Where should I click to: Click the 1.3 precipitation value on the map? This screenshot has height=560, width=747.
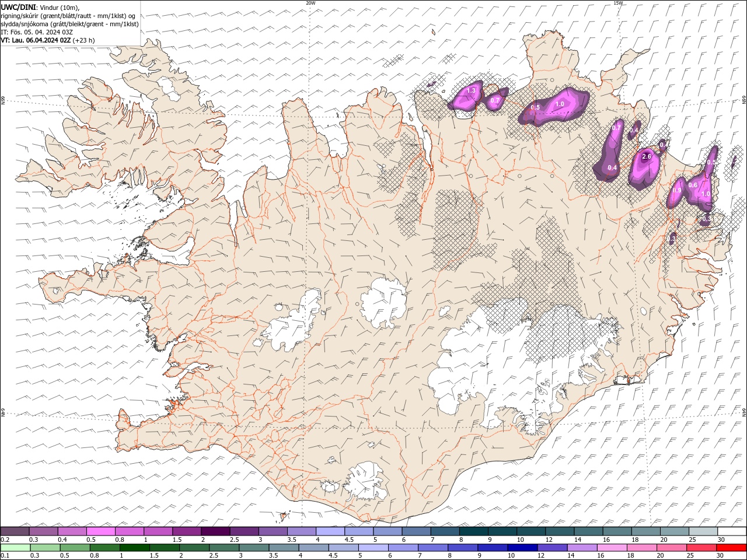[472, 91]
